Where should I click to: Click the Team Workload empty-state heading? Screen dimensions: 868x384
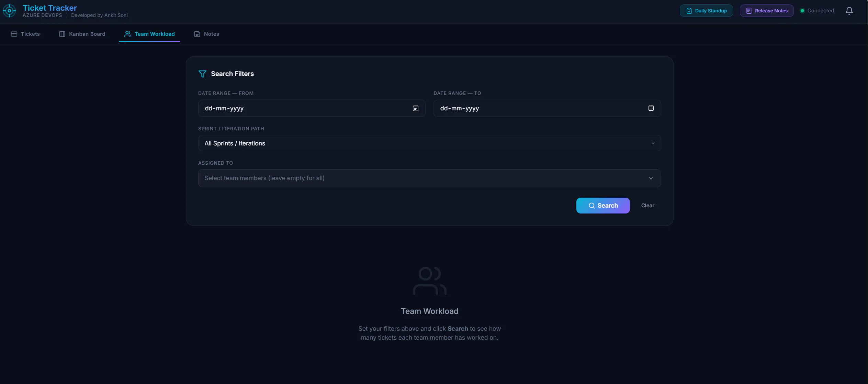(x=429, y=311)
